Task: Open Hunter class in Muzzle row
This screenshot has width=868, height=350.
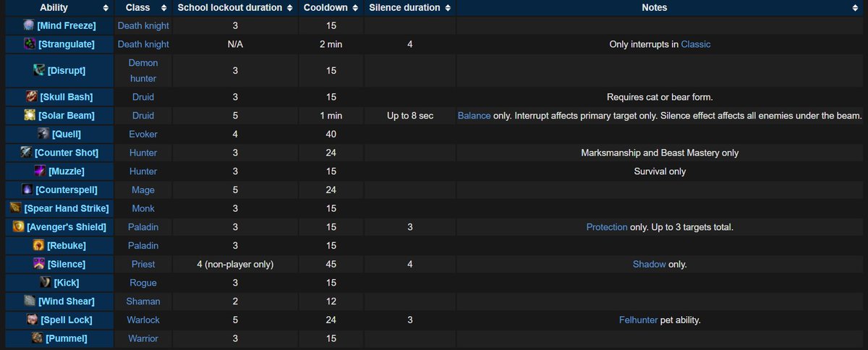Action: coord(143,171)
